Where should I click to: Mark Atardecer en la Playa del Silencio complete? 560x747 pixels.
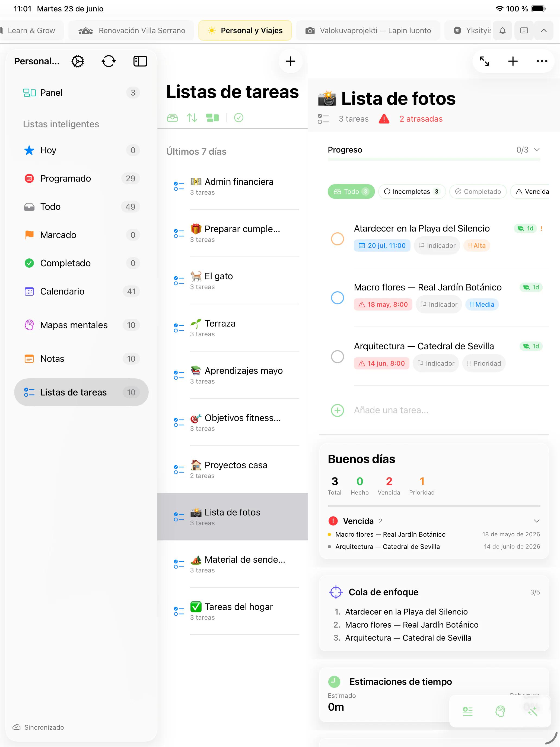point(338,239)
